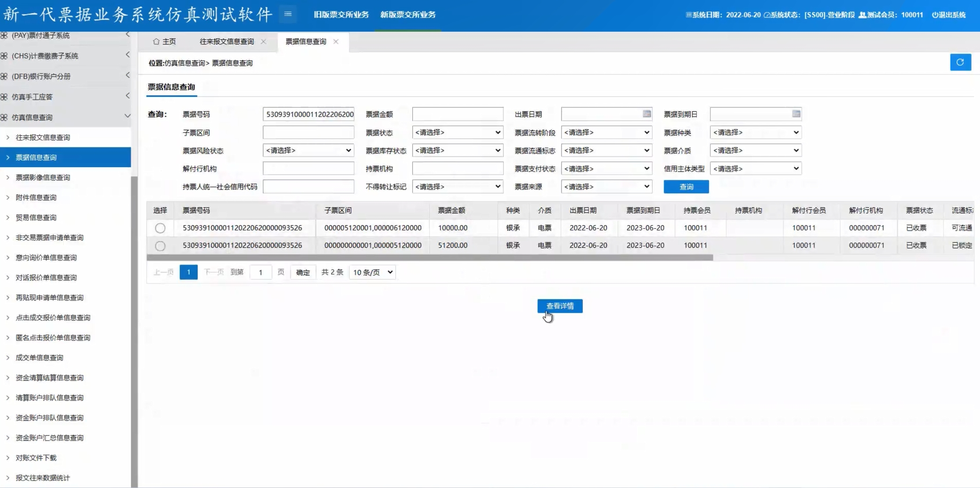Collapse the 仿真信息查询 sidebar section
The height and width of the screenshot is (488, 980).
(127, 116)
